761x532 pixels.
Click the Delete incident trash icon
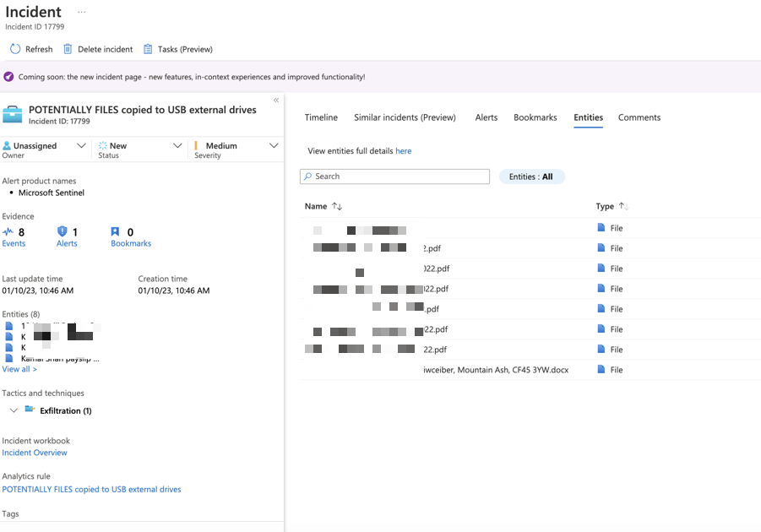pos(68,49)
